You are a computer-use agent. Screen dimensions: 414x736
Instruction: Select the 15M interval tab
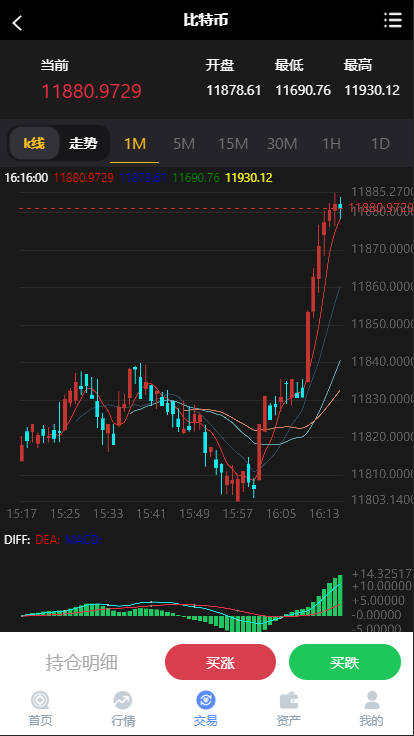point(232,144)
